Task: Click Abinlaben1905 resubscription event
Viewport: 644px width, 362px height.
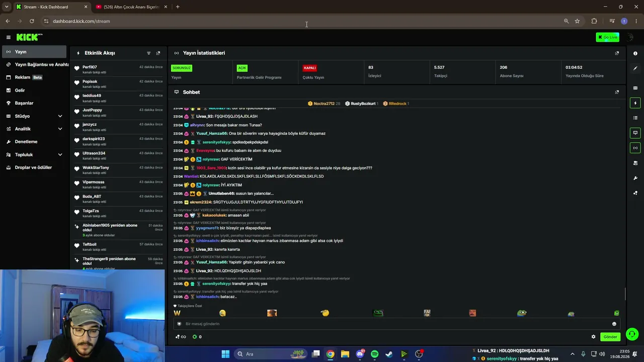Action: click(x=117, y=230)
